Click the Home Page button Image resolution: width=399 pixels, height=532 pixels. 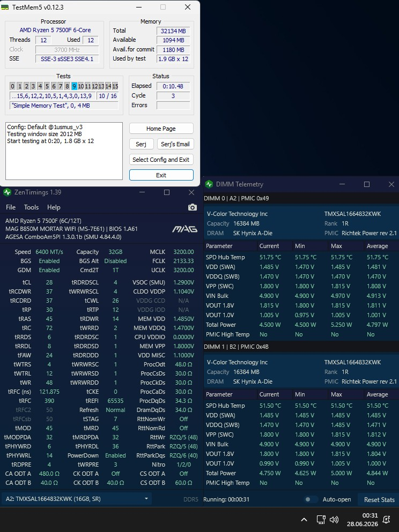point(161,129)
